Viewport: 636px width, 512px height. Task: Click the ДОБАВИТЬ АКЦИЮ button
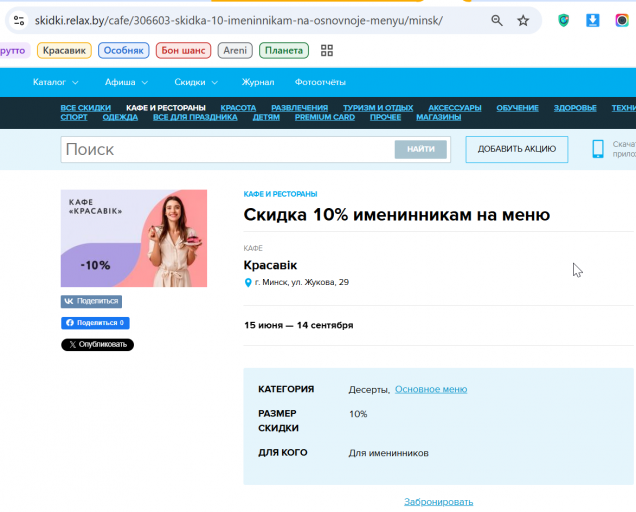click(517, 149)
